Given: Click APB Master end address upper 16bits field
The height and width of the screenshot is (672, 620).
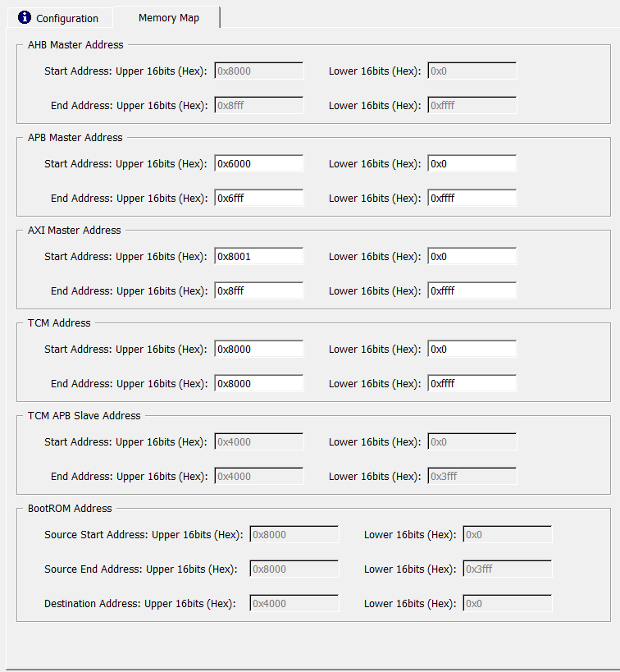Looking at the screenshot, I should [x=258, y=198].
